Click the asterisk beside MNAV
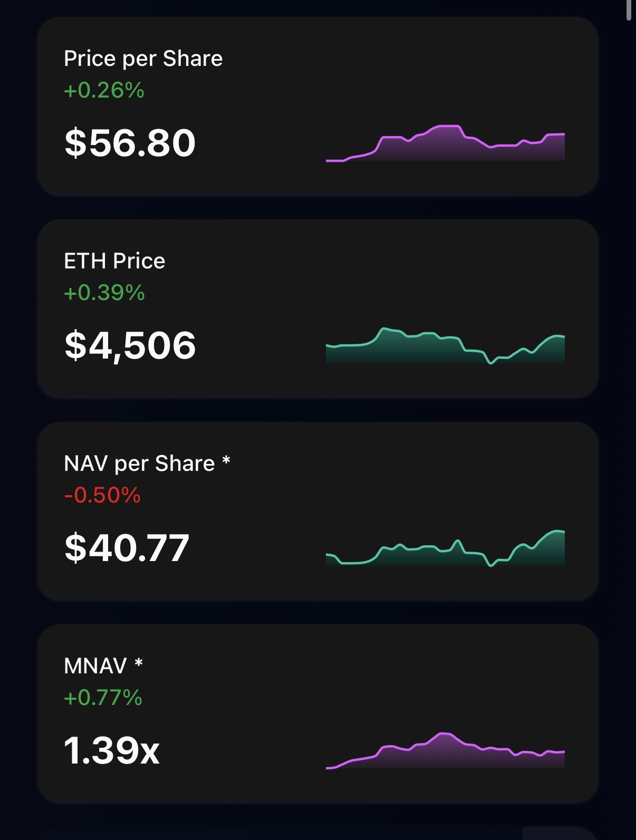Screen dimensions: 636x840 [139, 663]
